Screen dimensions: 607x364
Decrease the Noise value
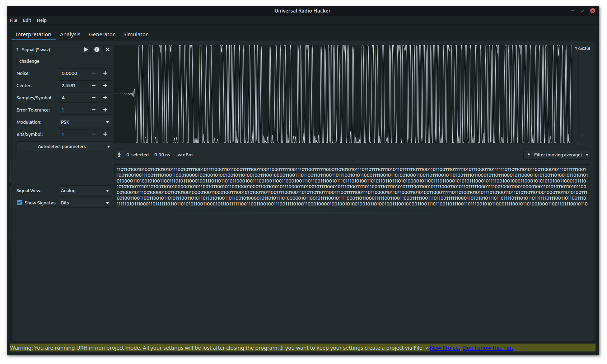pos(94,73)
